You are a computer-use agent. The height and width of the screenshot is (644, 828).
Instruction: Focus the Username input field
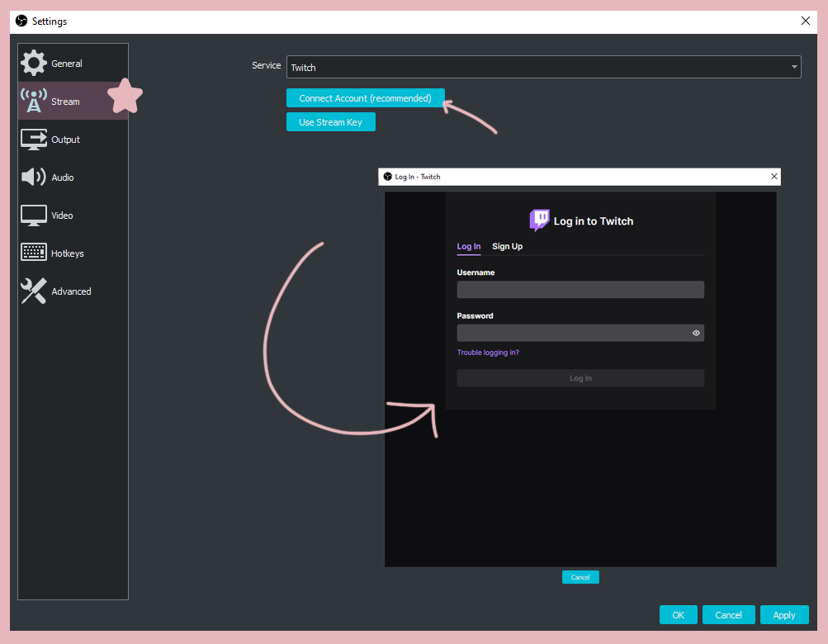click(580, 290)
